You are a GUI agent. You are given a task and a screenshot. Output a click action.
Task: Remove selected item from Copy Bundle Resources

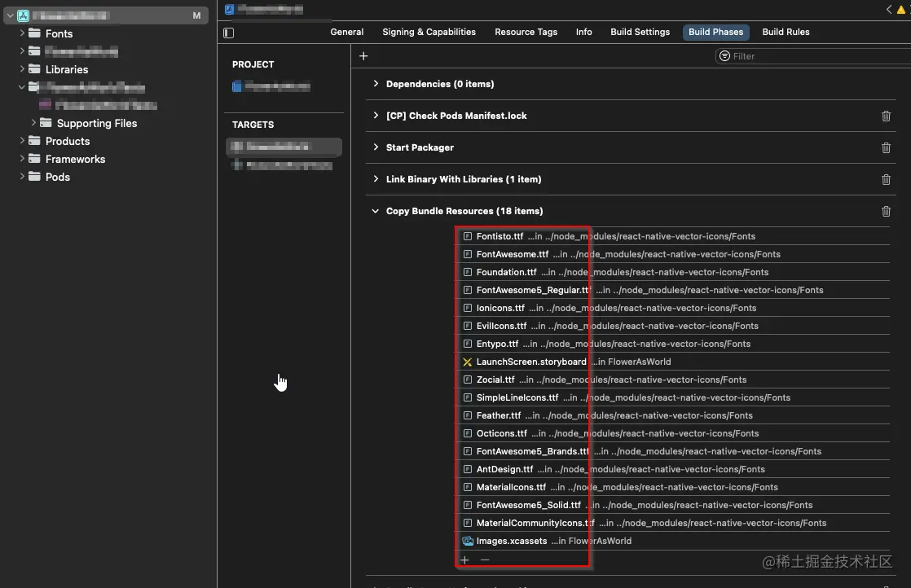point(485,559)
